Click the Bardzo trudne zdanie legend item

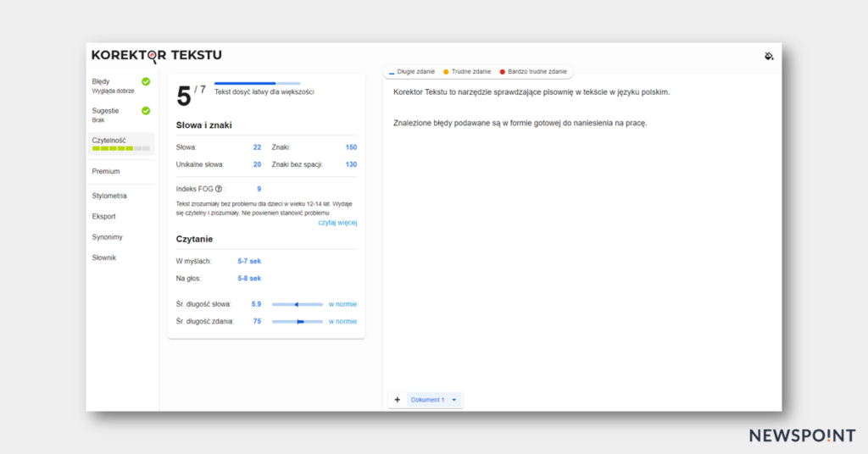(533, 72)
